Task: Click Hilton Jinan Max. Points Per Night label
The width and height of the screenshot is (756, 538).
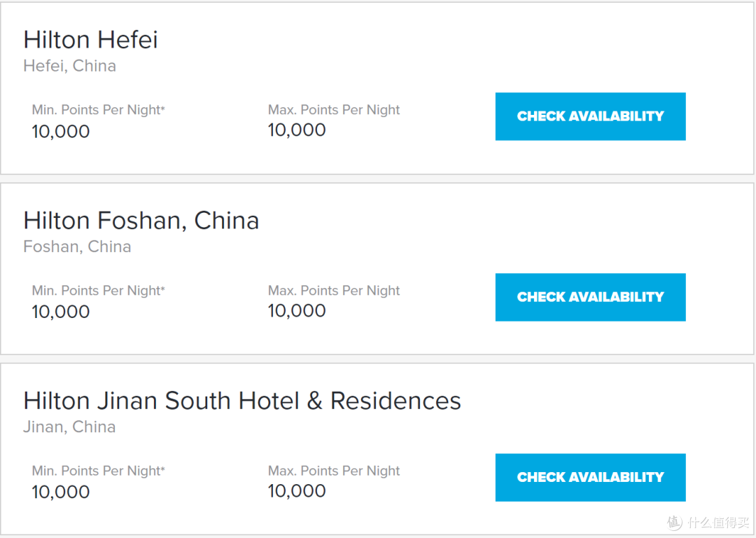Action: [334, 471]
